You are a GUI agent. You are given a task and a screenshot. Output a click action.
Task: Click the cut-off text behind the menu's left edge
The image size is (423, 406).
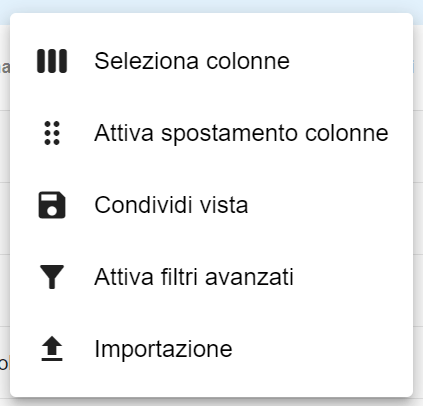coord(5,67)
